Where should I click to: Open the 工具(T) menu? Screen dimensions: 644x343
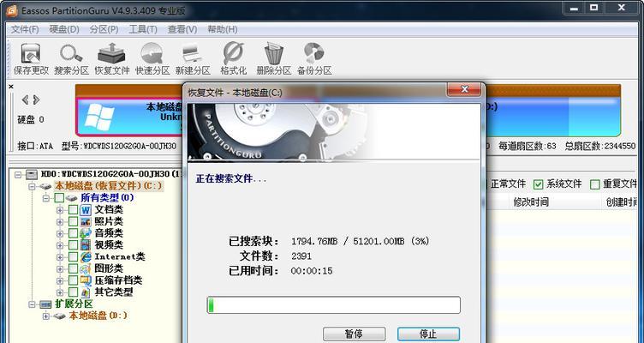point(143,30)
